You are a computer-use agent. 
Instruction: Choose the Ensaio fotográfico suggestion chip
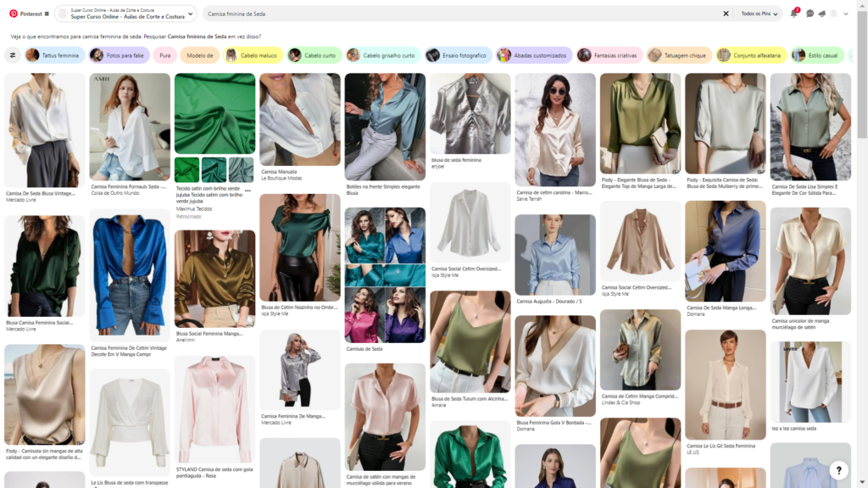457,55
